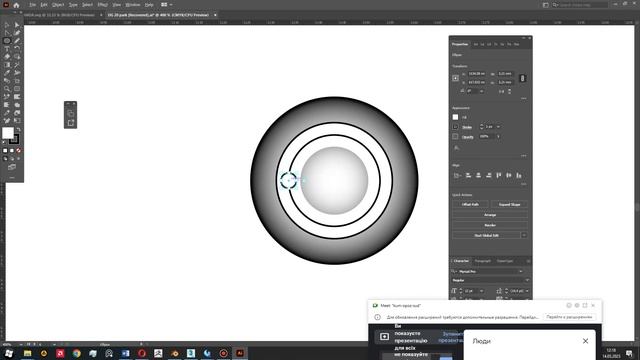Open Opera browser from the taskbar
Image resolution: width=640 pixels, height=360 pixels.
coord(142,353)
